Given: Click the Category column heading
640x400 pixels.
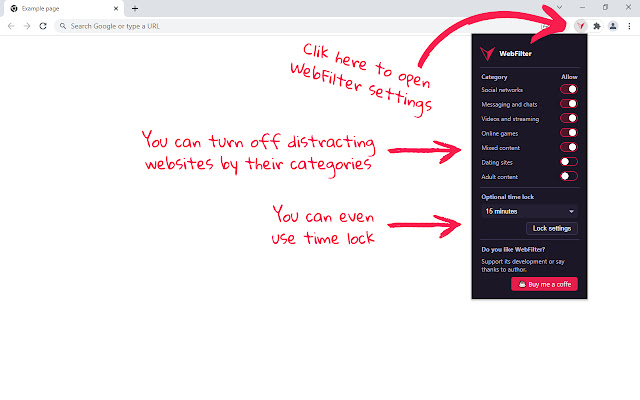Looking at the screenshot, I should pos(494,77).
